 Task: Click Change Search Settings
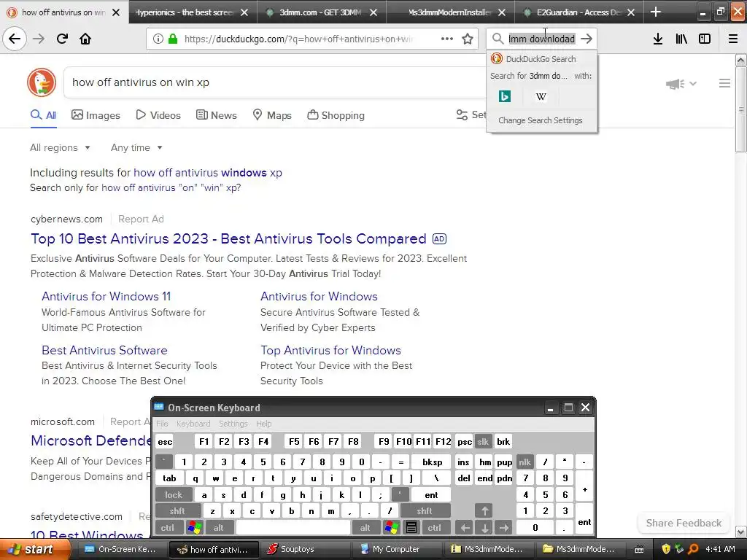point(541,120)
